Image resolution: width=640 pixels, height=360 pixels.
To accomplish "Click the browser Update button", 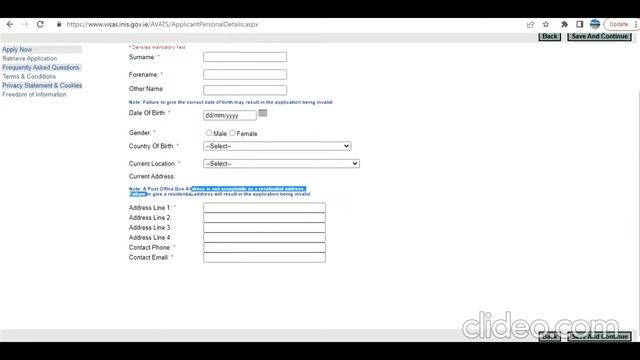I will point(618,24).
